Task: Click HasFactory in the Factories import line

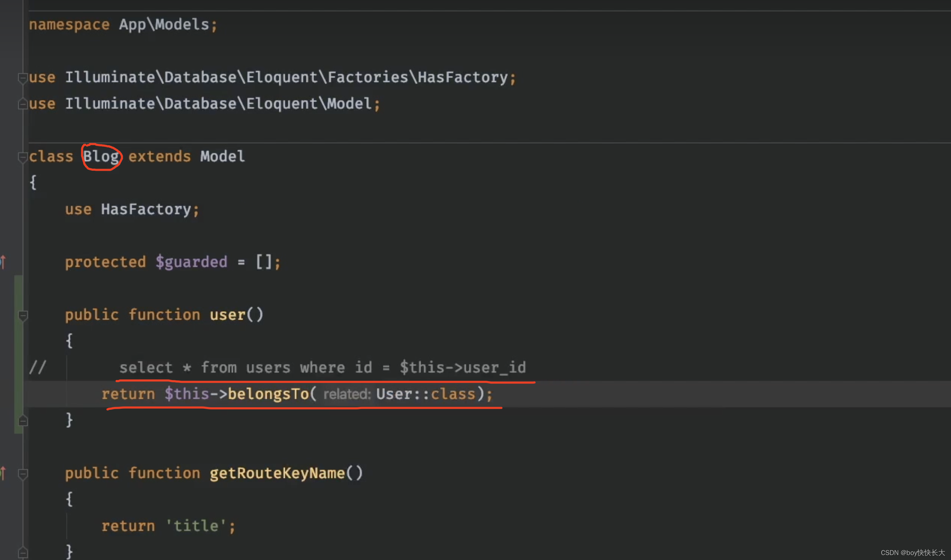Action: (x=463, y=77)
